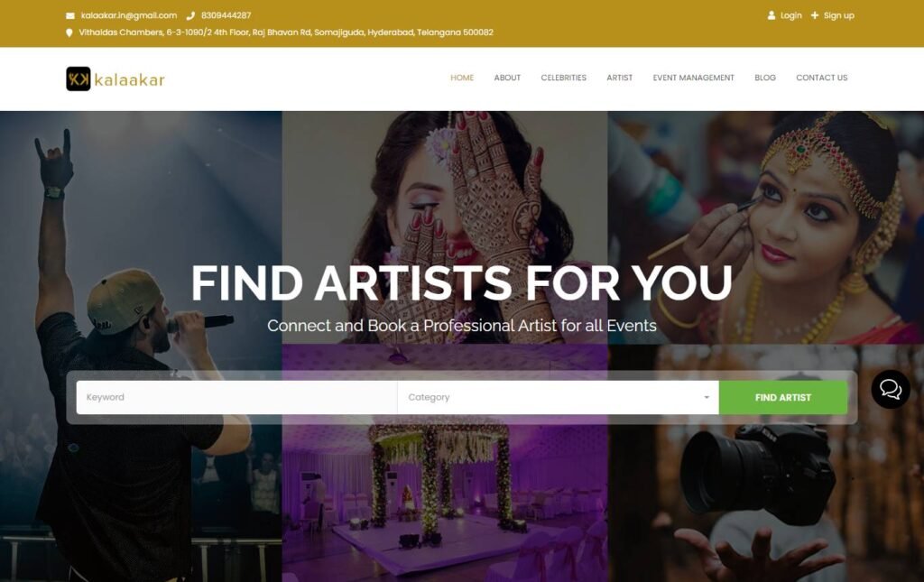Click the kalaakar.in@gmail.com email link
This screenshot has width=924, height=582.
(x=129, y=15)
